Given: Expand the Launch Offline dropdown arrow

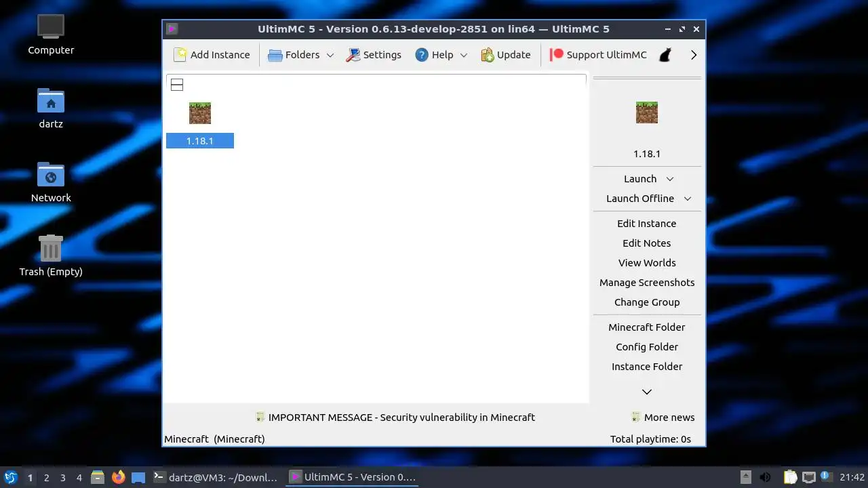Looking at the screenshot, I should [688, 199].
